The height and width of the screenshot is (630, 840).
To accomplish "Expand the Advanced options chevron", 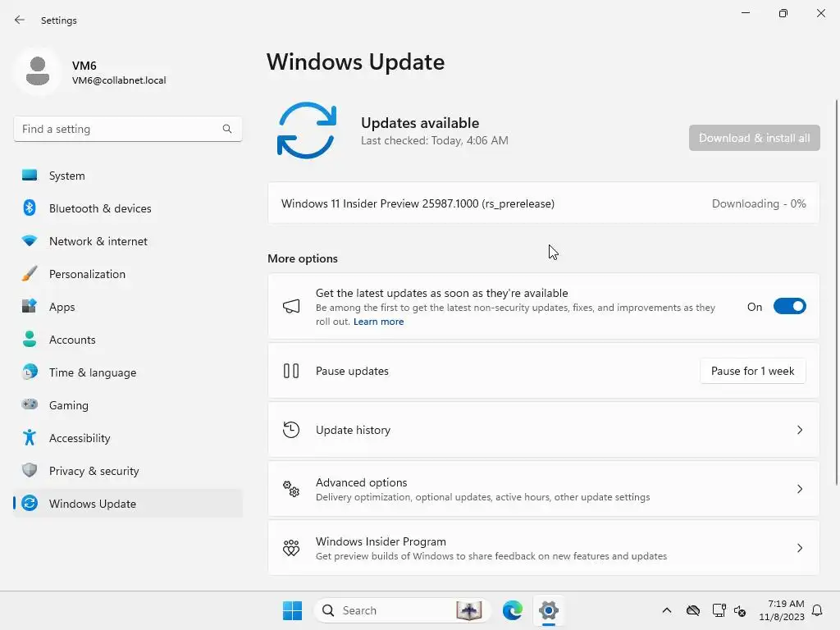I will (x=799, y=489).
